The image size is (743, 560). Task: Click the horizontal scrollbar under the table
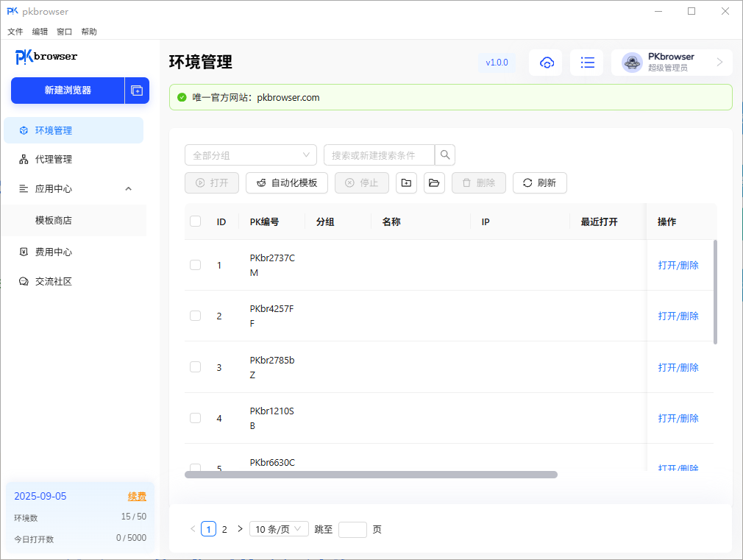(x=371, y=475)
